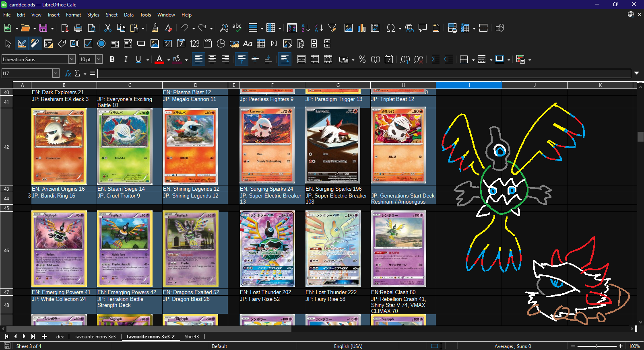This screenshot has height=350, width=644.
Task: Click the background color highlight button
Action: [x=177, y=60]
